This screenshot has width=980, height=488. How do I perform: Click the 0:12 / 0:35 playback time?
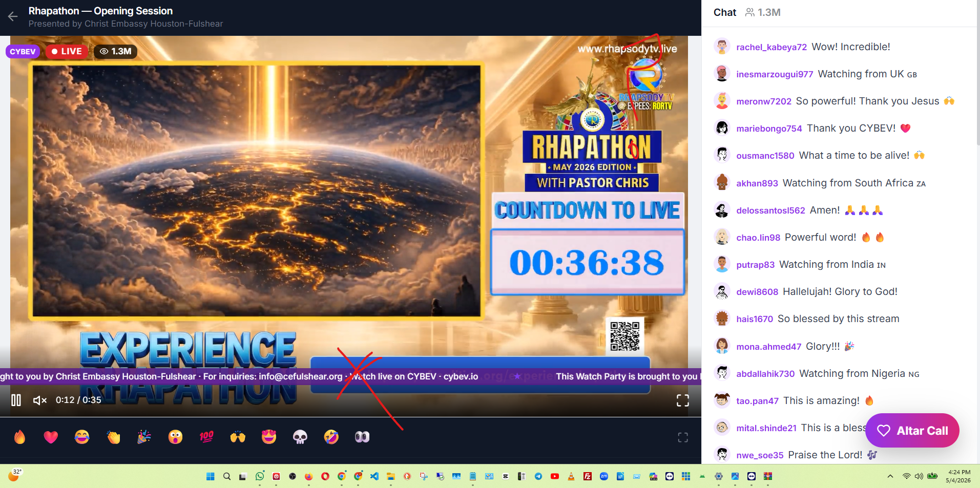coord(78,400)
